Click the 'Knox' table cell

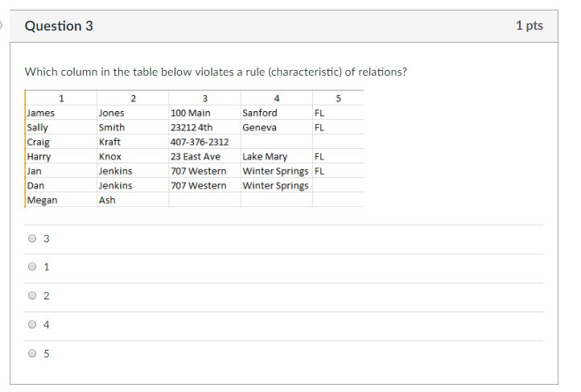[133, 156]
